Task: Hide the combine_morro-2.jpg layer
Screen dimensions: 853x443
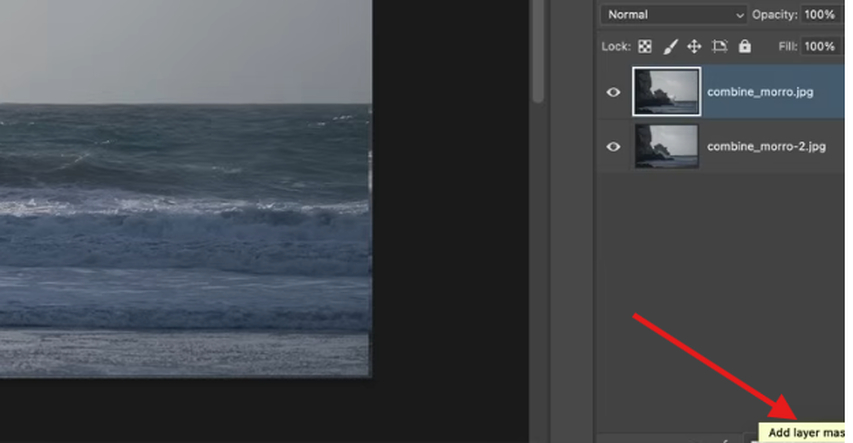Action: 613,146
